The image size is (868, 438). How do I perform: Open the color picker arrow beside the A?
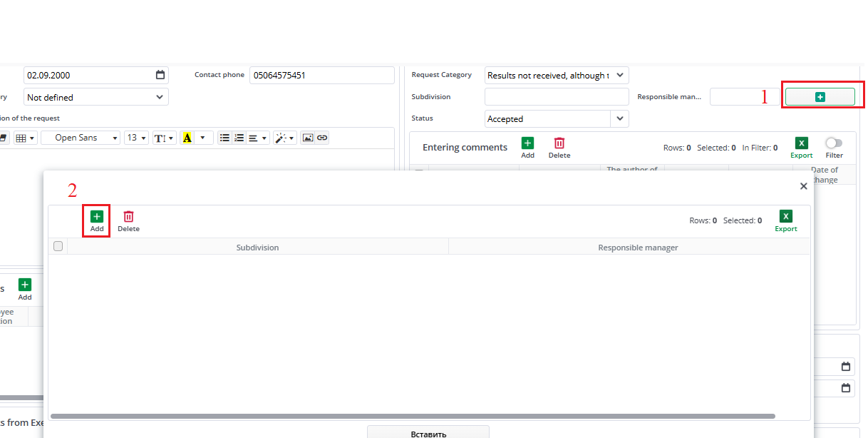pos(203,138)
